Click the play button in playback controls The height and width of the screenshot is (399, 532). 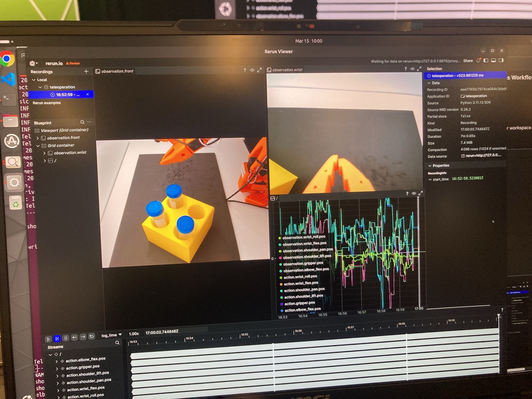coord(48,338)
